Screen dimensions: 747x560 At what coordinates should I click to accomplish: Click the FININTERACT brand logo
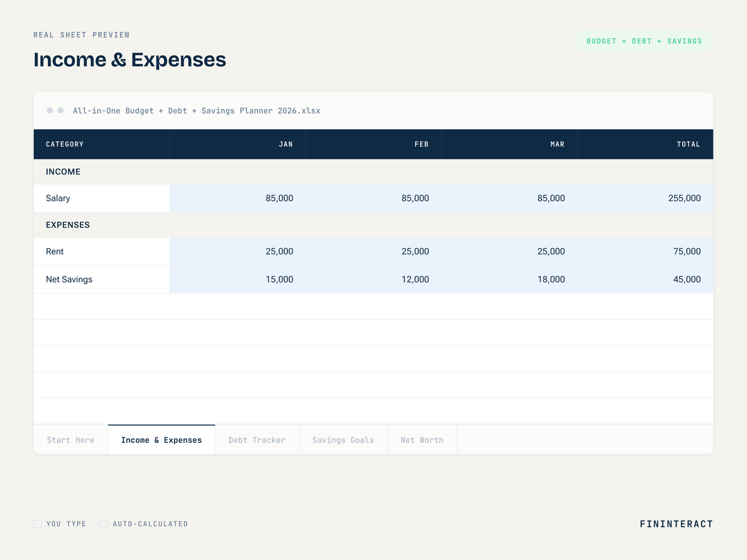pyautogui.click(x=676, y=524)
